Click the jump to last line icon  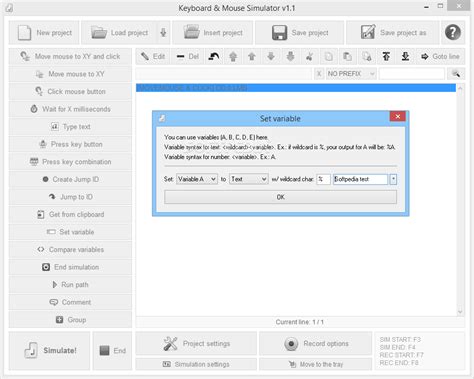point(405,56)
